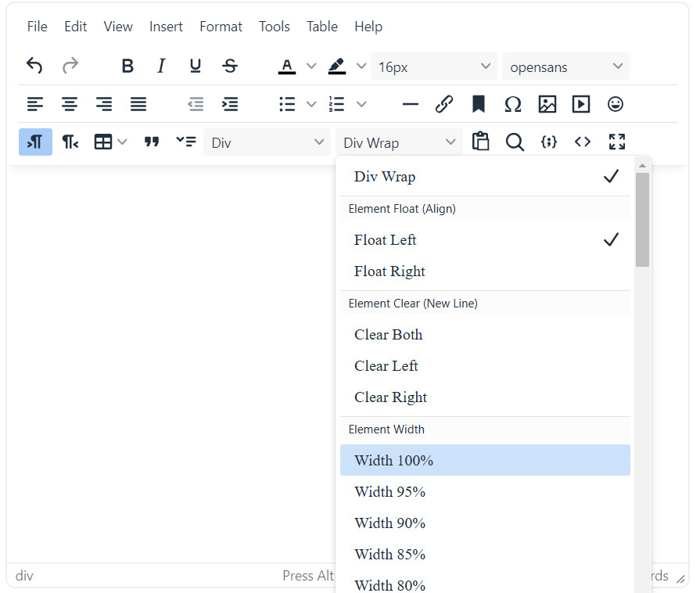Open the emoji picker
Screen dimensions: 700x593
pyautogui.click(x=616, y=104)
